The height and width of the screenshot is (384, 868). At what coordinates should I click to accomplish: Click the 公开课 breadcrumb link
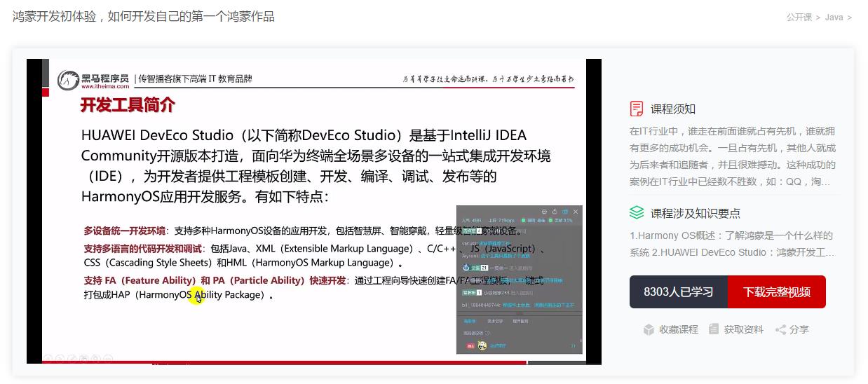[799, 18]
